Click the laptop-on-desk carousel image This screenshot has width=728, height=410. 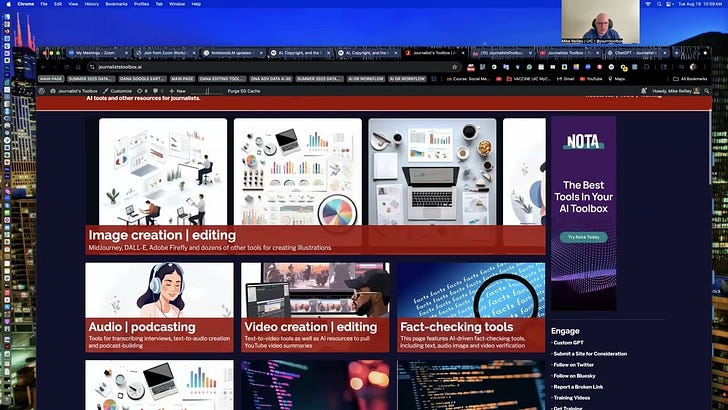(432, 171)
